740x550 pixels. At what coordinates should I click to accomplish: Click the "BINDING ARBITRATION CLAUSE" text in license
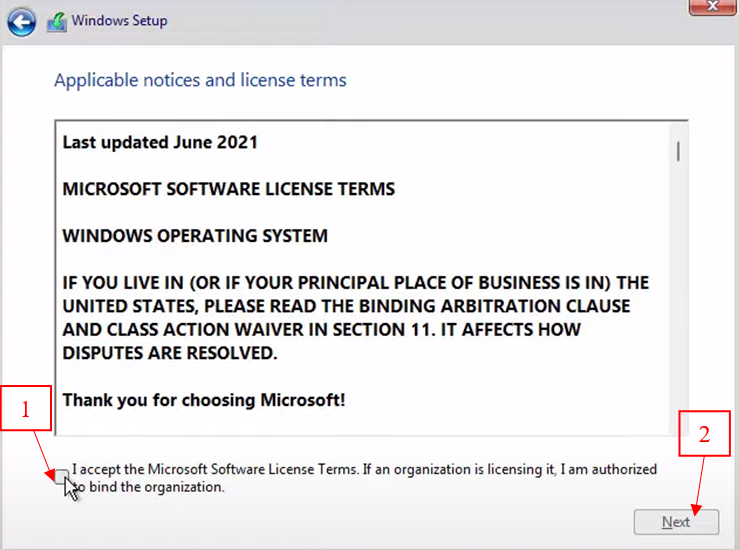510,306
